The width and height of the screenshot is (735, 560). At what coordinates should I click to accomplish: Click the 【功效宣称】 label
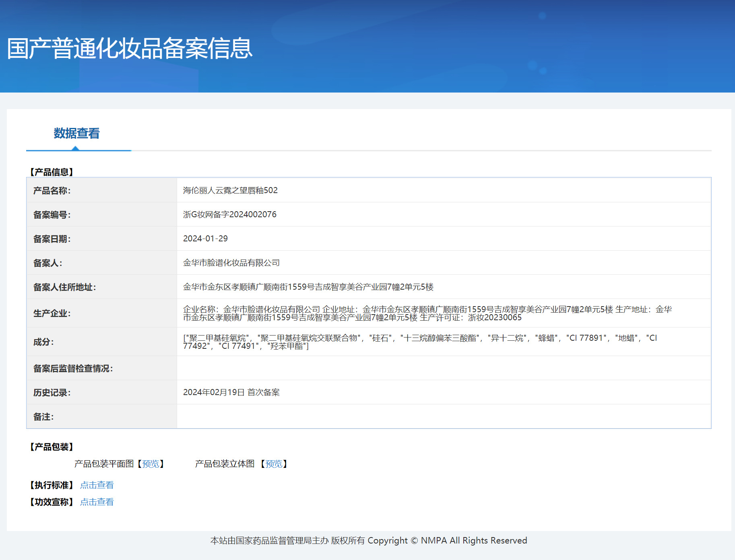(x=52, y=502)
